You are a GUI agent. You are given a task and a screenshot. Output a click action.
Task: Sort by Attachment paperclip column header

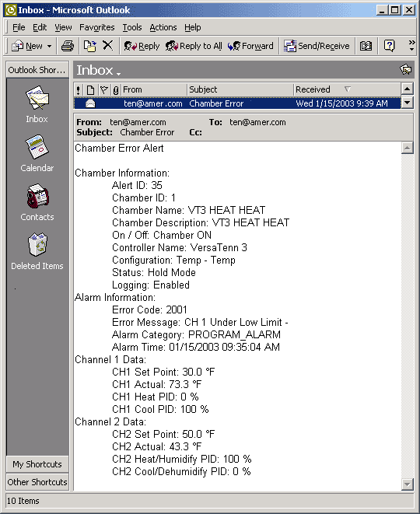tap(116, 90)
